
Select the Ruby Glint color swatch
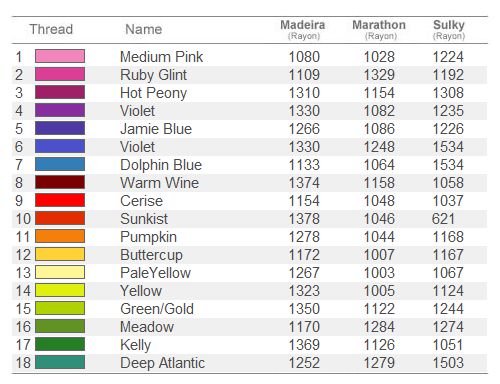60,74
